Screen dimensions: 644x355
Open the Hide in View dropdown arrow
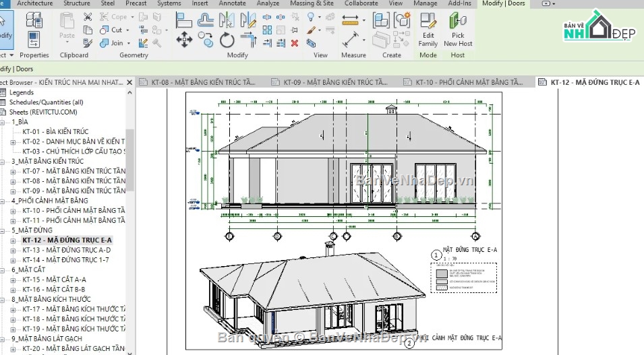pyautogui.click(x=320, y=18)
